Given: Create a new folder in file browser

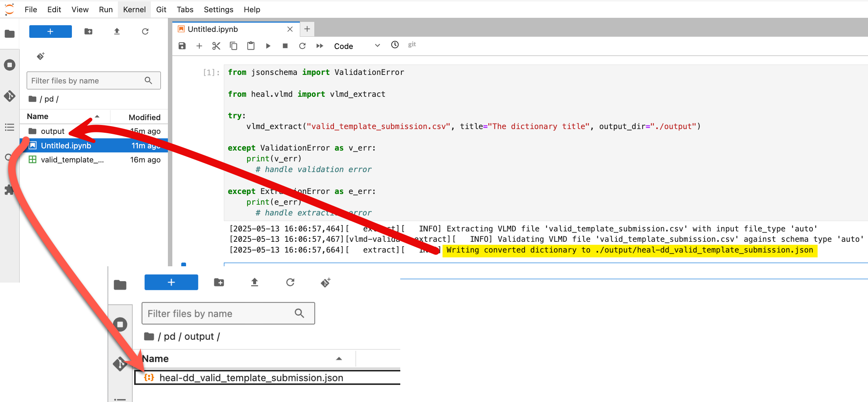Looking at the screenshot, I should coord(88,32).
